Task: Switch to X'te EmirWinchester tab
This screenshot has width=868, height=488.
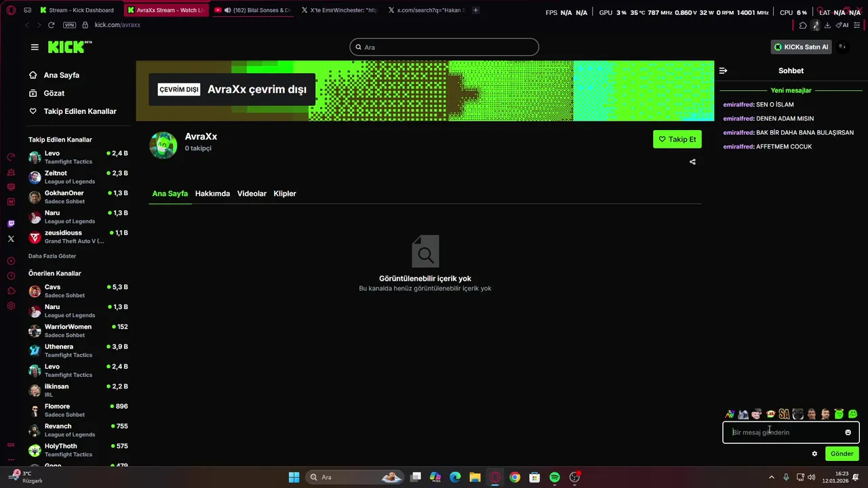Action: pos(339,10)
